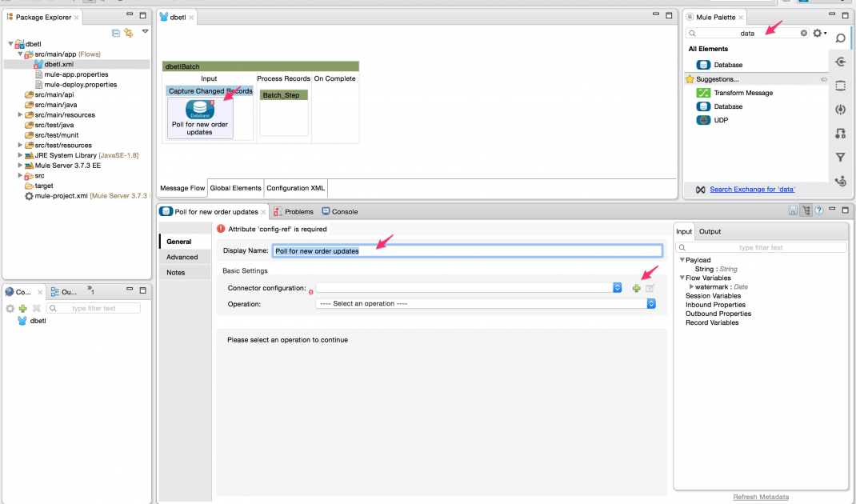
Task: Open the Connector configuration dropdown
Action: point(615,286)
